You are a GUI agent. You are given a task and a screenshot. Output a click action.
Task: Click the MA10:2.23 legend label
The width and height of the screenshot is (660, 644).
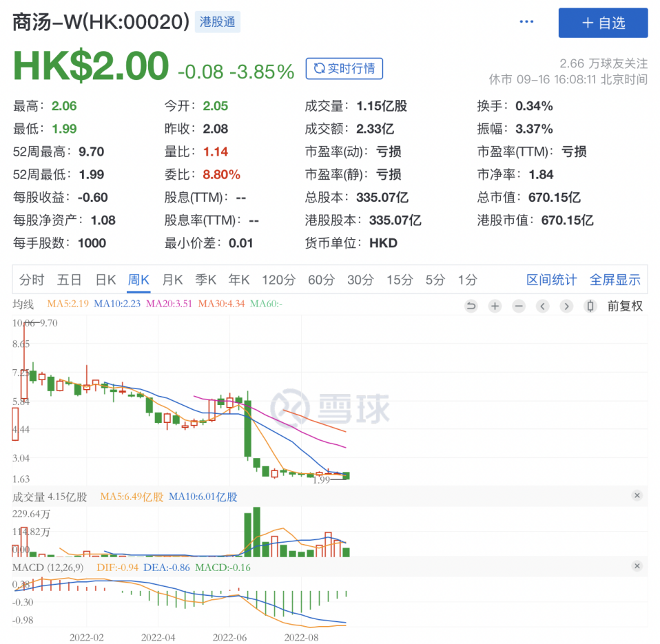pos(117,304)
